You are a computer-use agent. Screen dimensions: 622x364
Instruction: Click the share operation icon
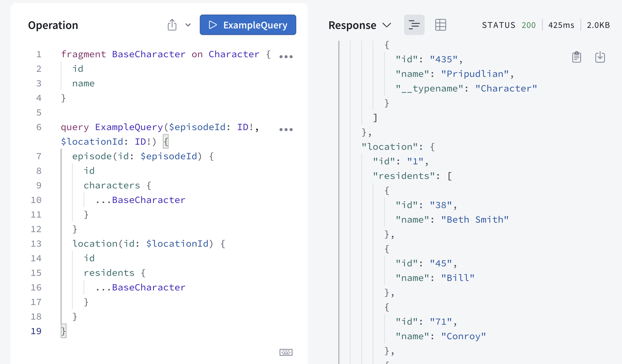pos(172,25)
